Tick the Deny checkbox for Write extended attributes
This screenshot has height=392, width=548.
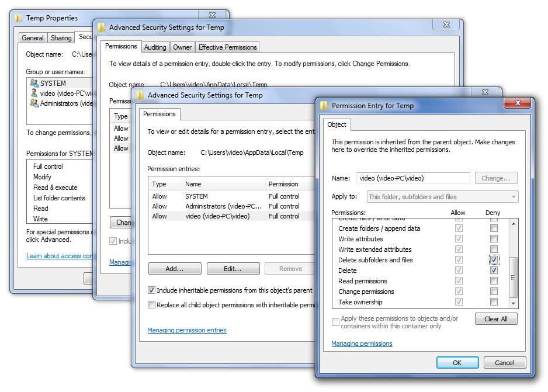click(x=494, y=249)
